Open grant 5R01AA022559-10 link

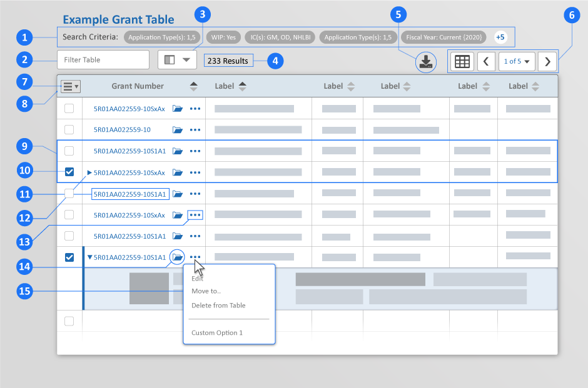point(122,130)
